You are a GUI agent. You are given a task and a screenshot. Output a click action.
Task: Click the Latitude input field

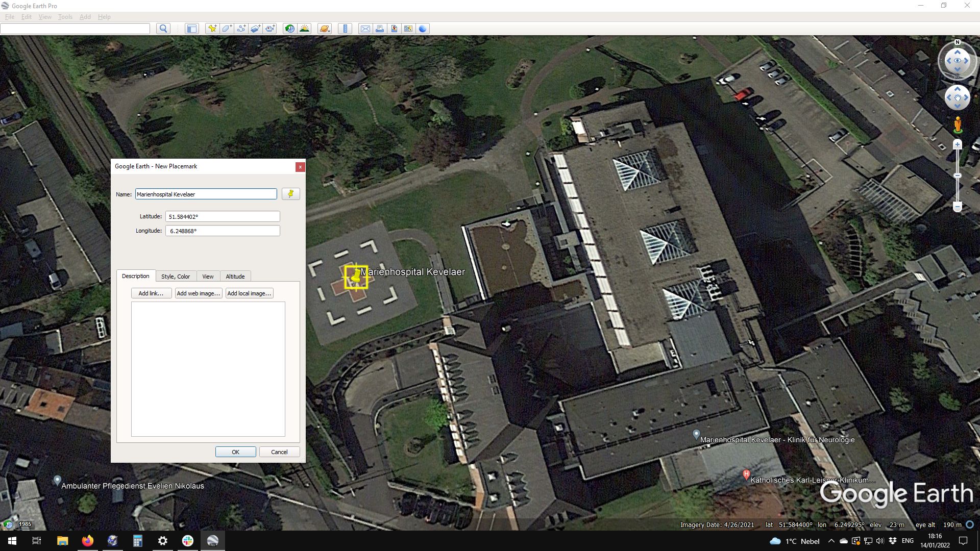click(x=223, y=216)
